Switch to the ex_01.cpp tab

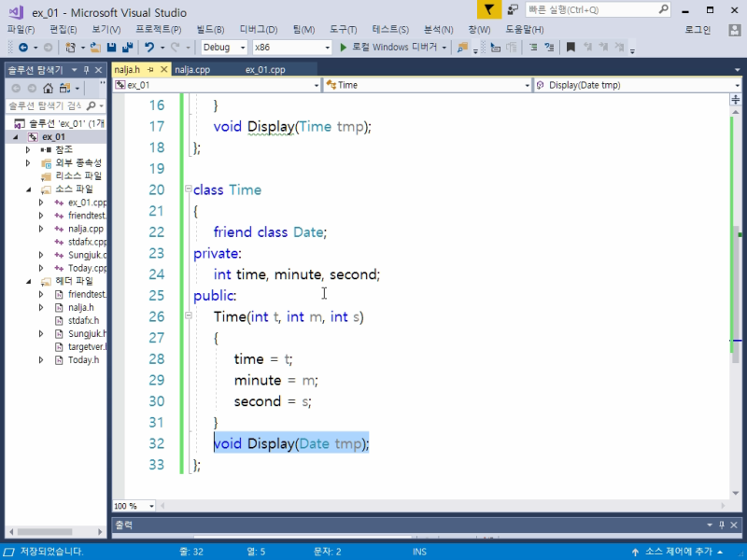[x=265, y=69]
